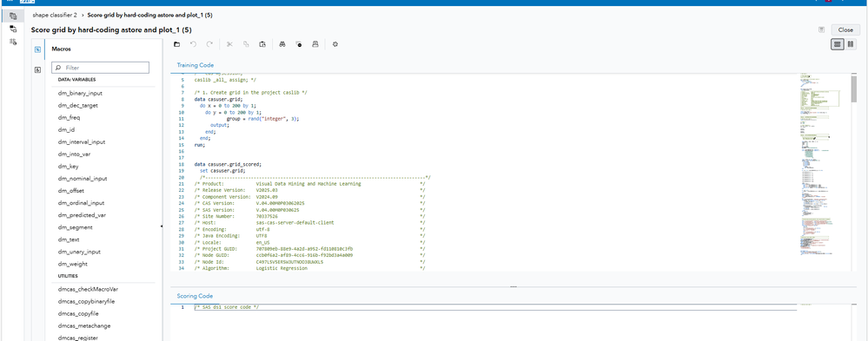The height and width of the screenshot is (341, 868).
Task: Click the 'Create grid in the project caslib' comment
Action: pyautogui.click(x=251, y=93)
